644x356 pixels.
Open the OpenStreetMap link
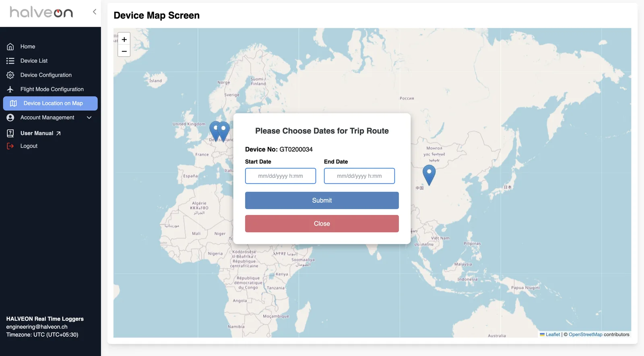[x=586, y=334]
